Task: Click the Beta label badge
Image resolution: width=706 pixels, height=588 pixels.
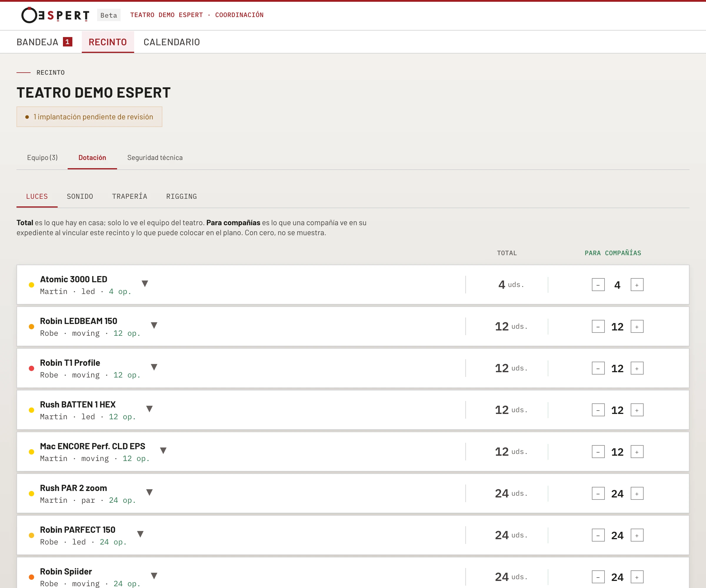Action: point(109,15)
